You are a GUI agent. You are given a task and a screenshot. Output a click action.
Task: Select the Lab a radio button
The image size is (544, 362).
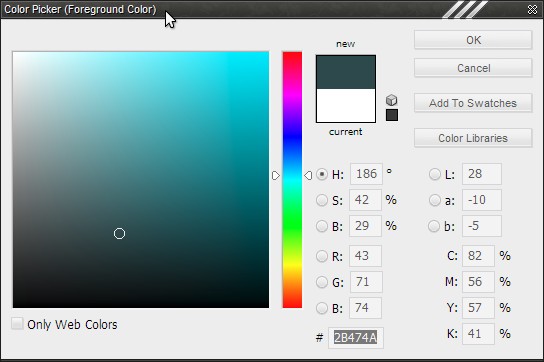coord(435,200)
